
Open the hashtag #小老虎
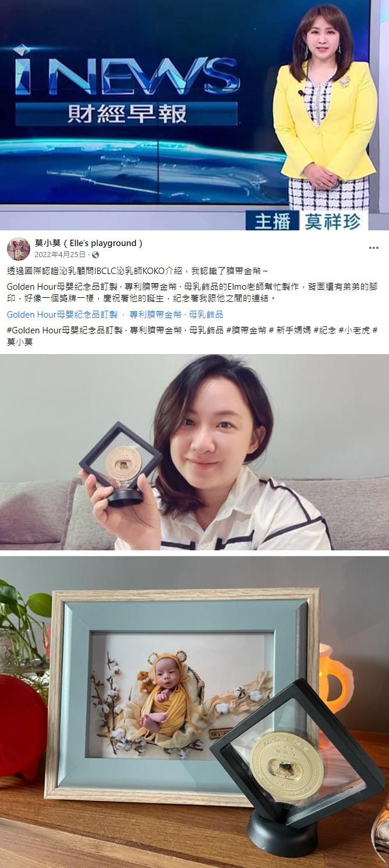[x=354, y=330]
